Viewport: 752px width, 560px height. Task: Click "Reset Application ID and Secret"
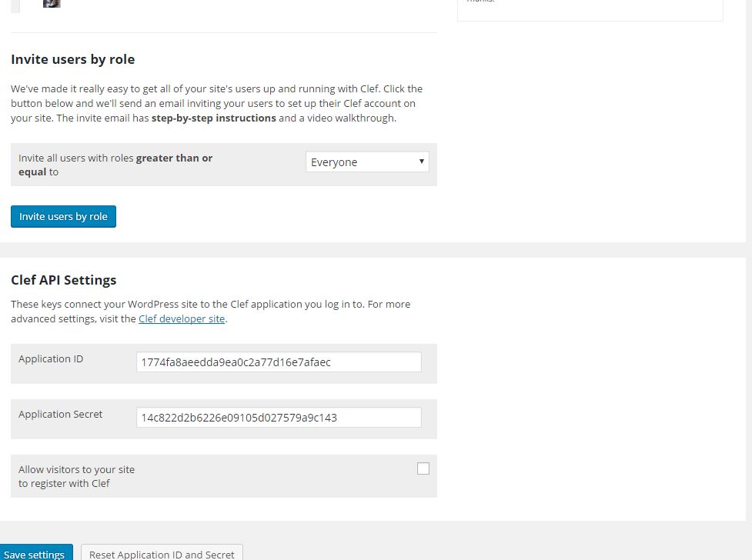(162, 553)
